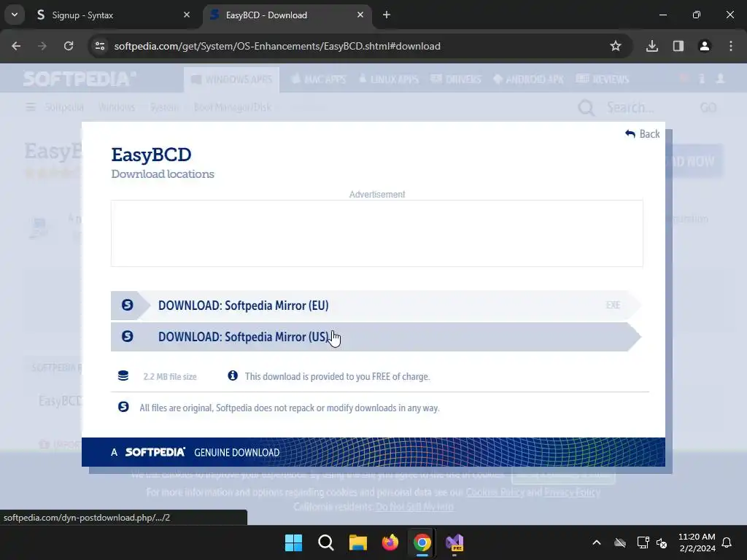The height and width of the screenshot is (560, 747).
Task: Close the Signup - Syntax tab
Action: point(187,15)
